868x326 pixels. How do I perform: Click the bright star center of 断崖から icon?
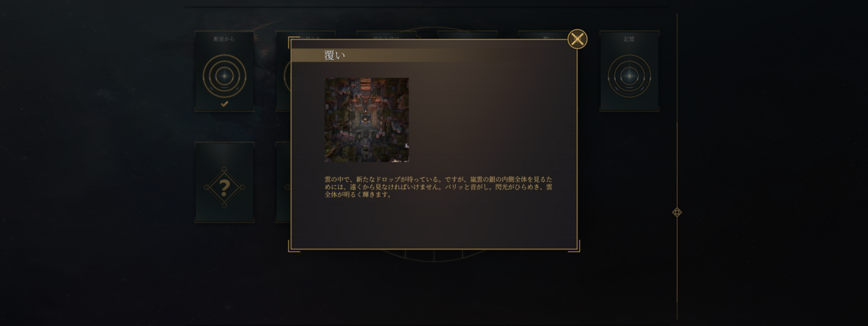pos(224,75)
